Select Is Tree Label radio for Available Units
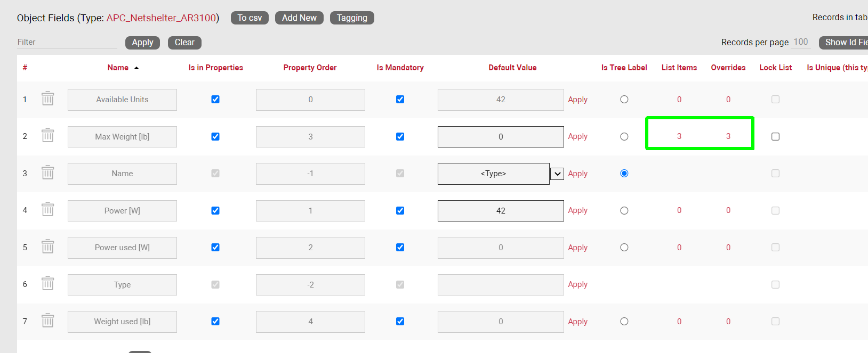Viewport: 868px width, 353px height. pos(624,100)
